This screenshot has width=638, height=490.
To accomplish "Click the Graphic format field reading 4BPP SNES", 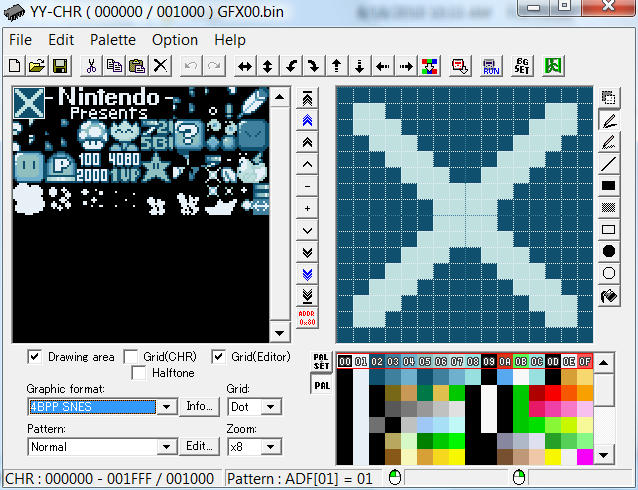I will 92,407.
